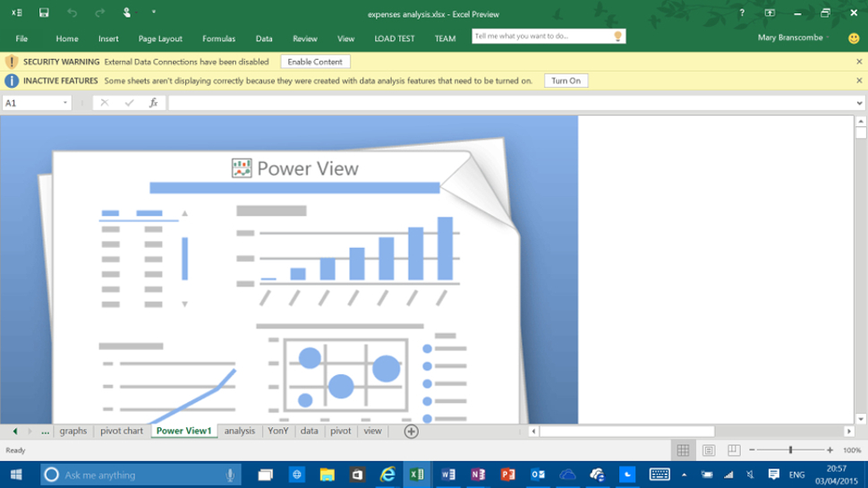868x488 pixels.
Task: Click vertical scrollbar up arrow
Action: (860, 121)
